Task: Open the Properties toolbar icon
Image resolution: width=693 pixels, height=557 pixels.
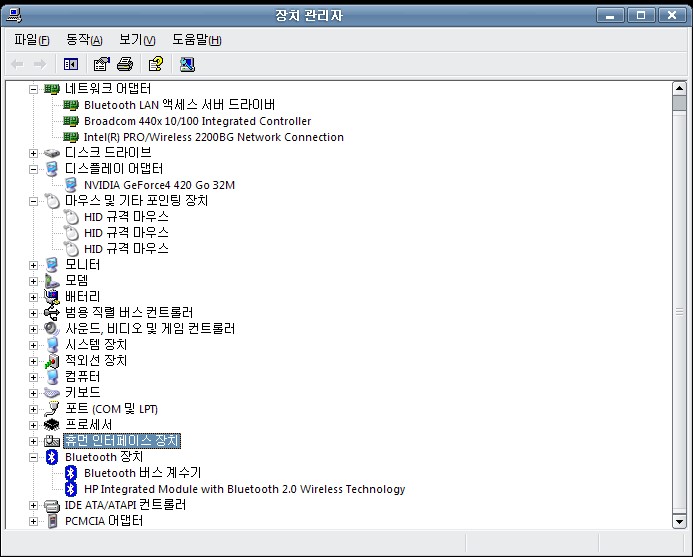Action: [102, 65]
